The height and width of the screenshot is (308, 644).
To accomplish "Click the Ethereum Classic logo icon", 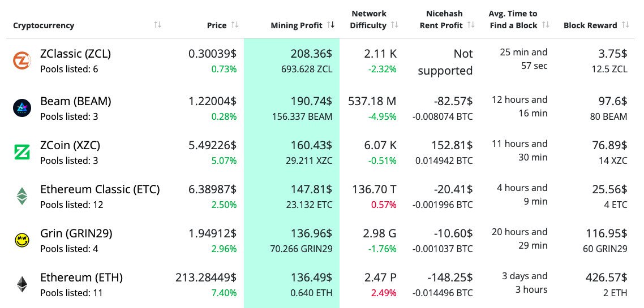I will pyautogui.click(x=22, y=196).
